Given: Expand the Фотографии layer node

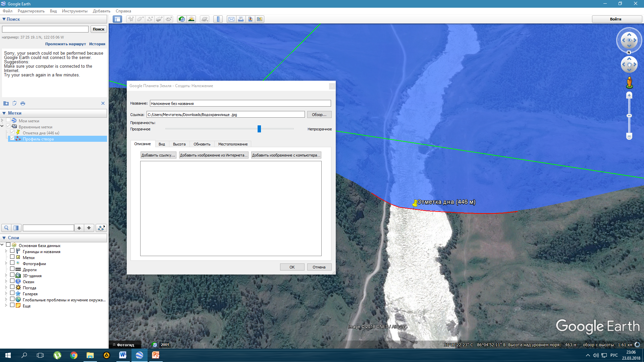Looking at the screenshot, I should (x=6, y=263).
